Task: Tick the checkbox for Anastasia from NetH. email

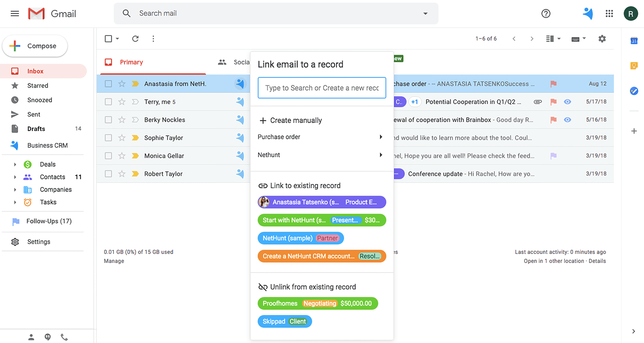Action: click(x=108, y=84)
